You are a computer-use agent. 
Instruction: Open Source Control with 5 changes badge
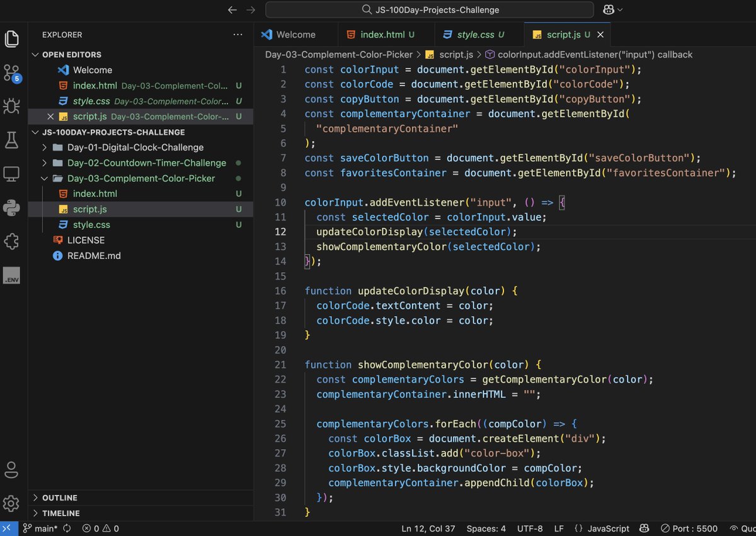point(11,73)
